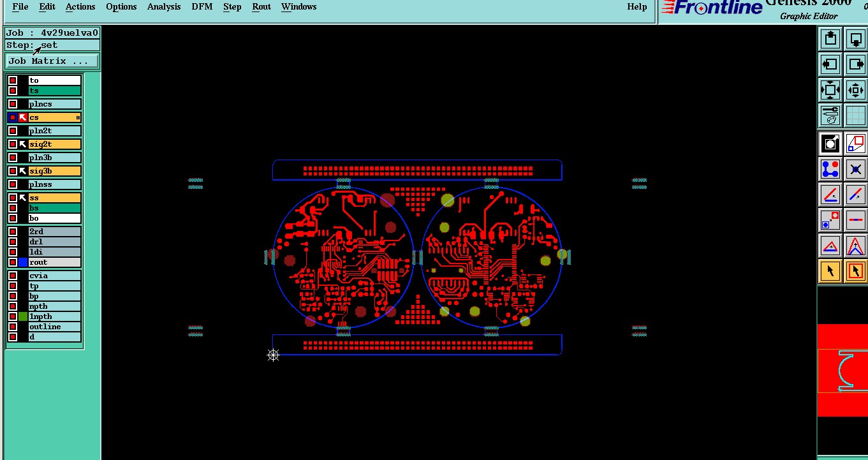Click the black icon with a white circle

pos(830,144)
